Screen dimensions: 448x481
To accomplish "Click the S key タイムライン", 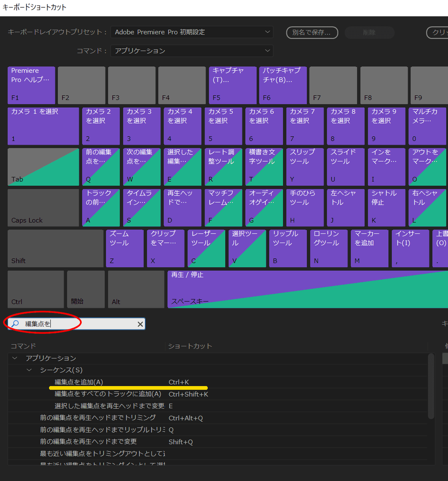I will (142, 208).
